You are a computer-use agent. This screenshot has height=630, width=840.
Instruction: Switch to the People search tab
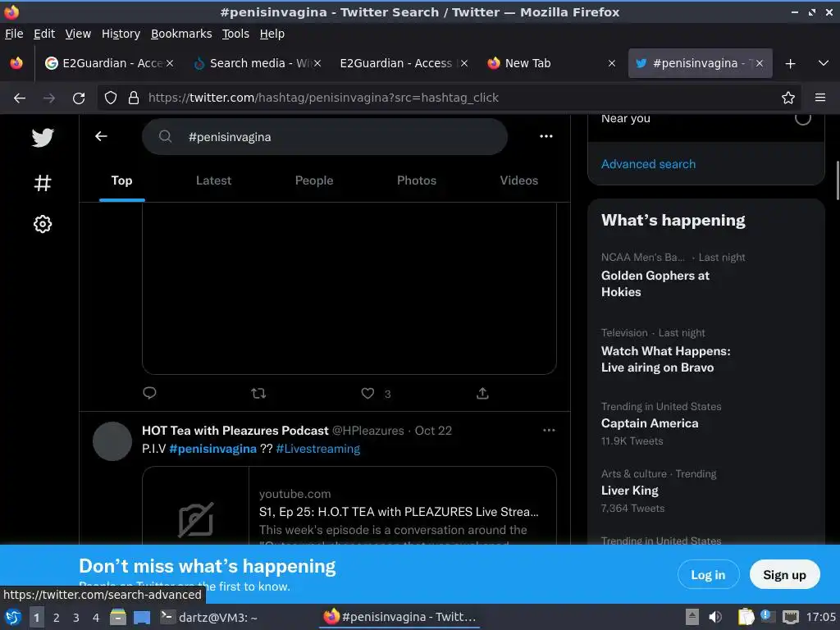[314, 180]
